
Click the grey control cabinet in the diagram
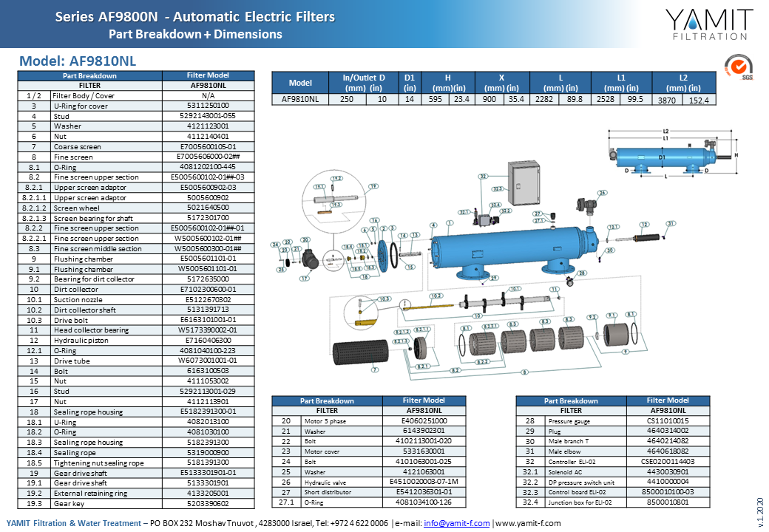(x=524, y=183)
